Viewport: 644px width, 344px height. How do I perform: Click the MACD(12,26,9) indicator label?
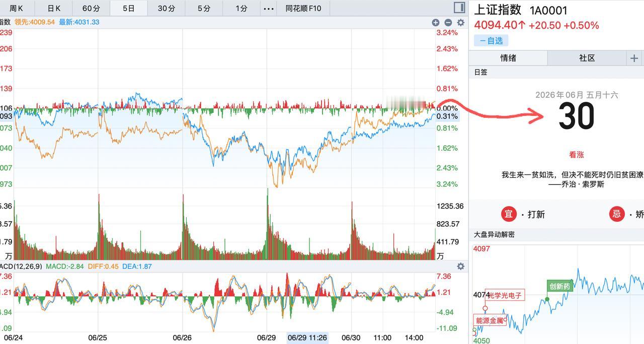tap(21, 266)
